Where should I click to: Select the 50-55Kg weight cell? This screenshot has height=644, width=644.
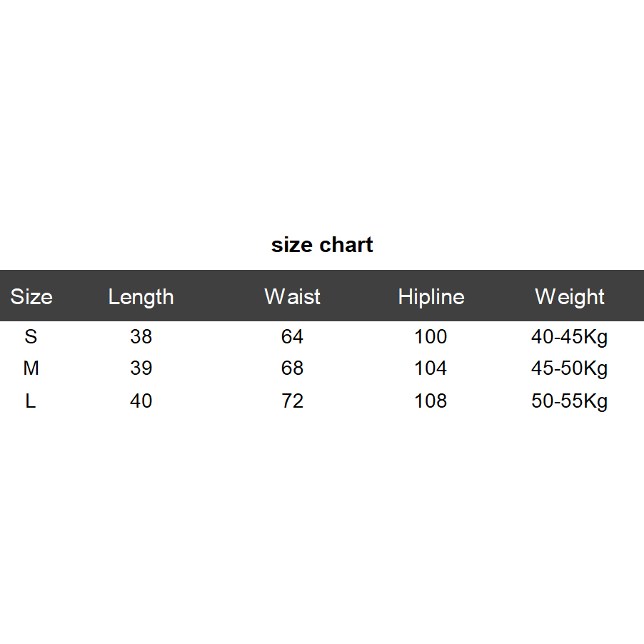(x=569, y=401)
